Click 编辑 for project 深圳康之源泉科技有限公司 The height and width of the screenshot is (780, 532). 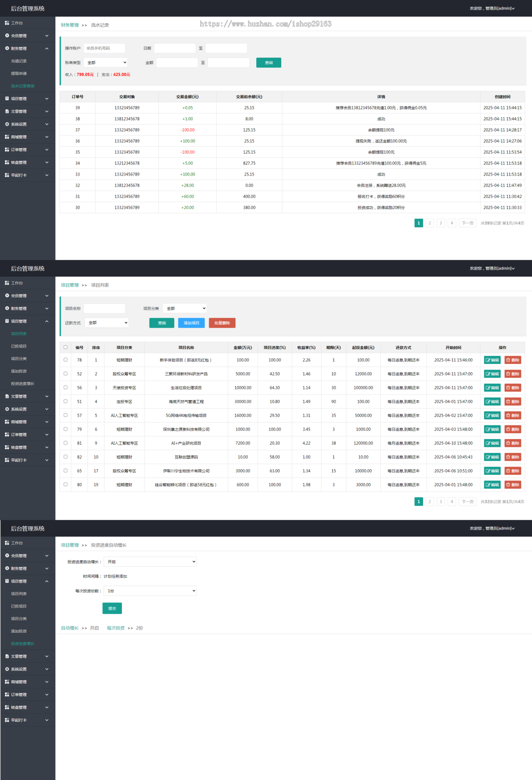click(492, 429)
